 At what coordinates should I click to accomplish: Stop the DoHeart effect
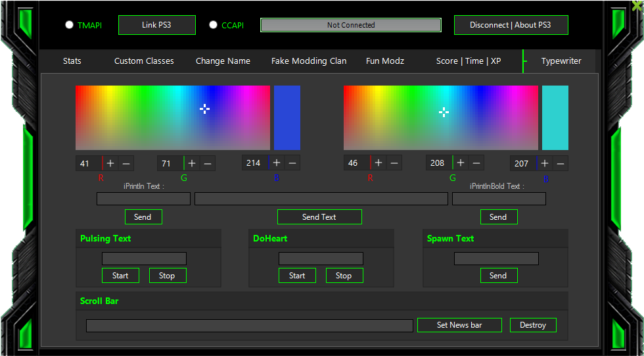(x=344, y=276)
